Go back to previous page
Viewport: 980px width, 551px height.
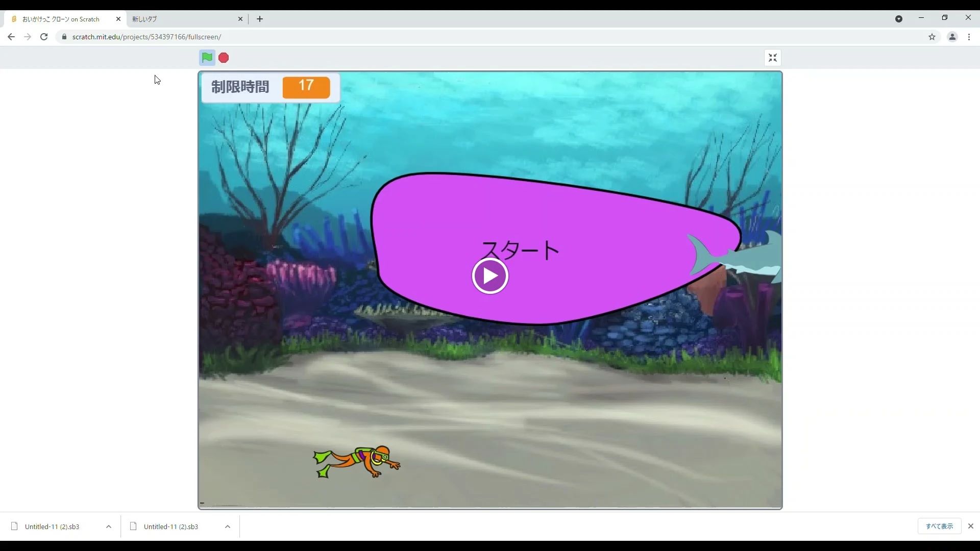coord(11,37)
